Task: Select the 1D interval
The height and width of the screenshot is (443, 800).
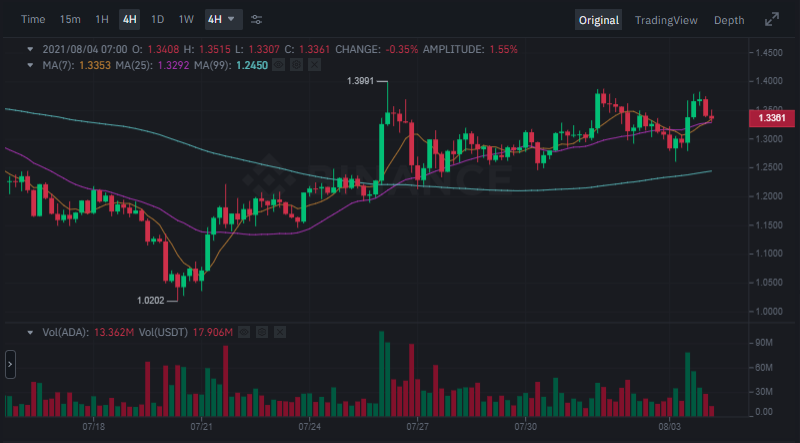Action: click(x=157, y=20)
